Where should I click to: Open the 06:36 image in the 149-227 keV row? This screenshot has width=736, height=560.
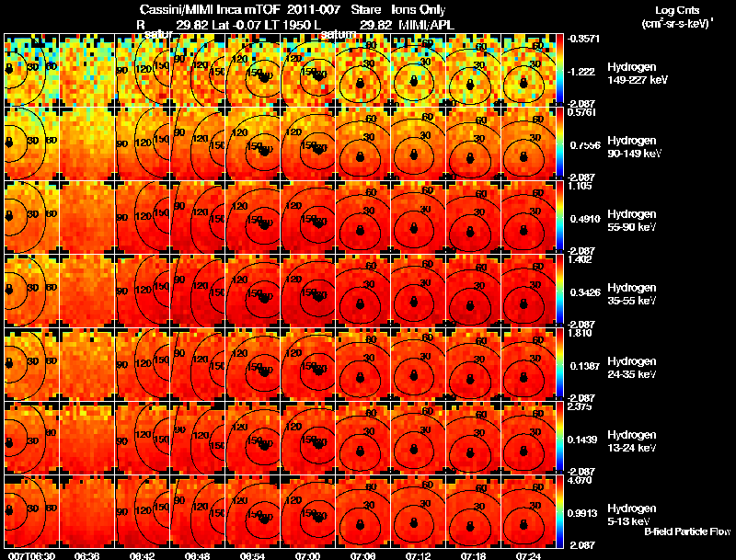coord(86,70)
